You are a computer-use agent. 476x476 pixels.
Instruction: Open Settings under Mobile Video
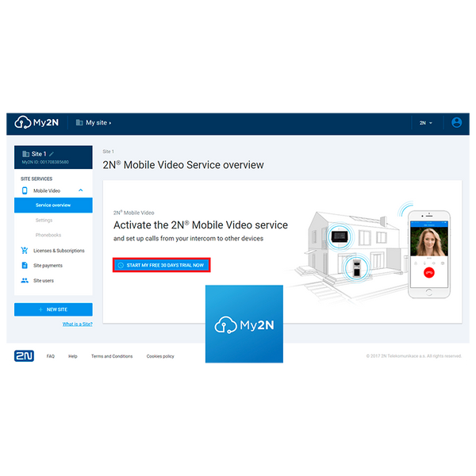point(44,221)
